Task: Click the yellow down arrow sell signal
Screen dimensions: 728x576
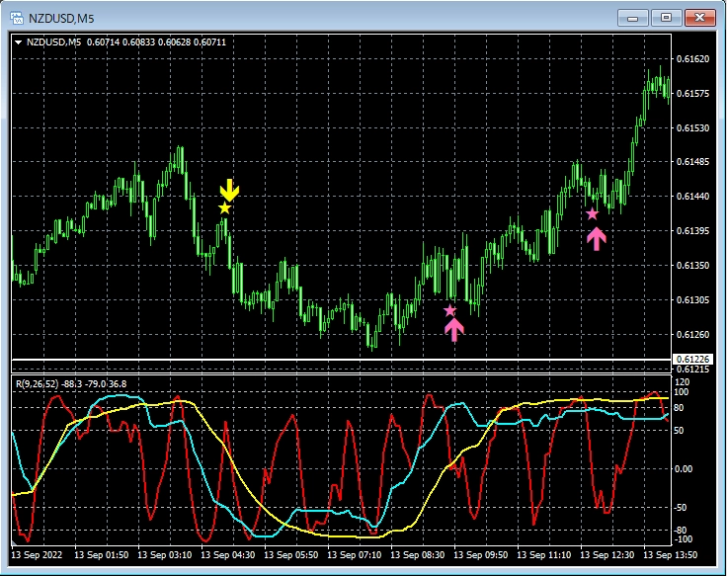Action: pyautogui.click(x=229, y=189)
